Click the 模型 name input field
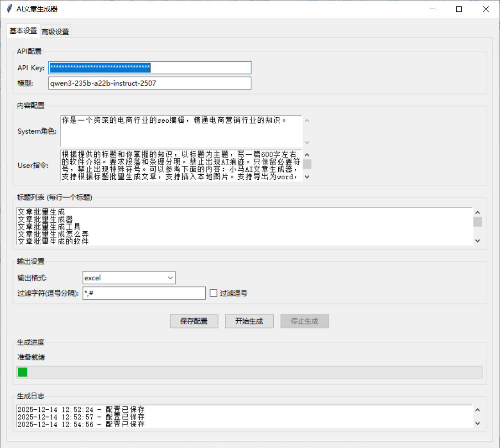 (150, 83)
